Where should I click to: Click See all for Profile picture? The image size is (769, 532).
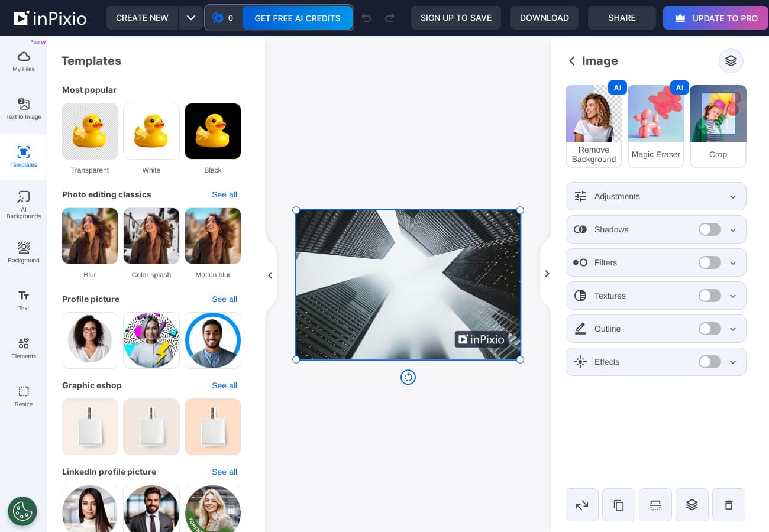tap(224, 299)
